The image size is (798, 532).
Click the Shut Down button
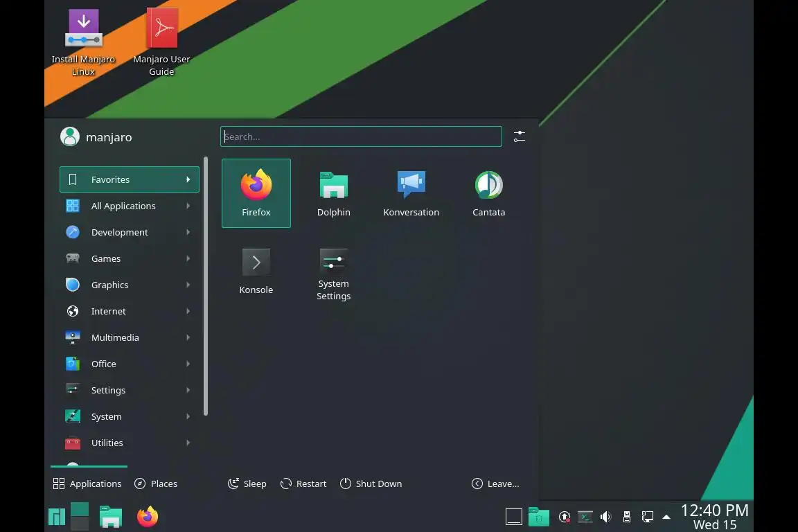tap(371, 484)
